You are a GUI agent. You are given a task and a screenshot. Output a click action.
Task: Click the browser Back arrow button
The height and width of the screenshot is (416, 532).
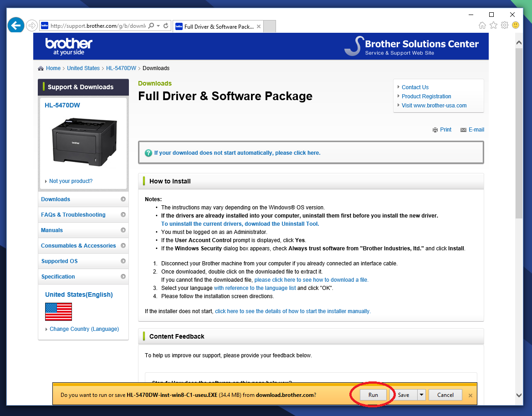point(15,25)
